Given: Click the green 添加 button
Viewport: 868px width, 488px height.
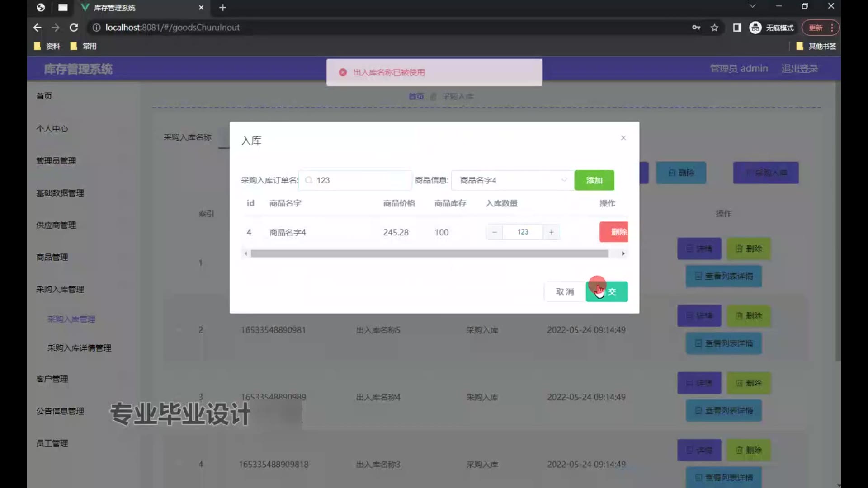Looking at the screenshot, I should point(594,180).
